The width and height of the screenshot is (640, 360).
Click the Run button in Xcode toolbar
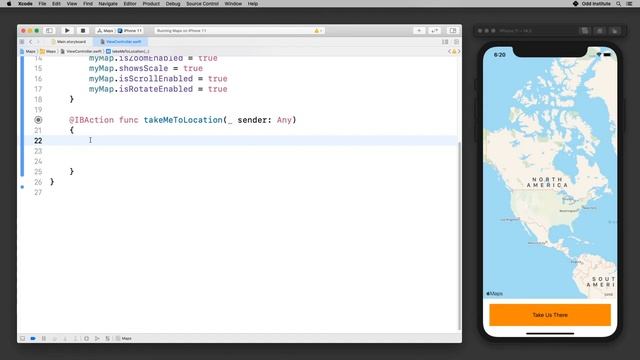coord(67,31)
